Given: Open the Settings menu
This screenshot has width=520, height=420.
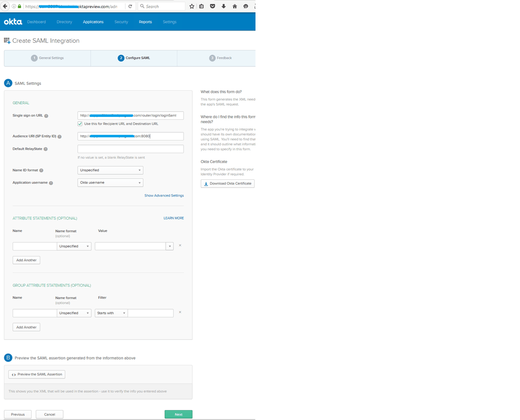Looking at the screenshot, I should [169, 22].
